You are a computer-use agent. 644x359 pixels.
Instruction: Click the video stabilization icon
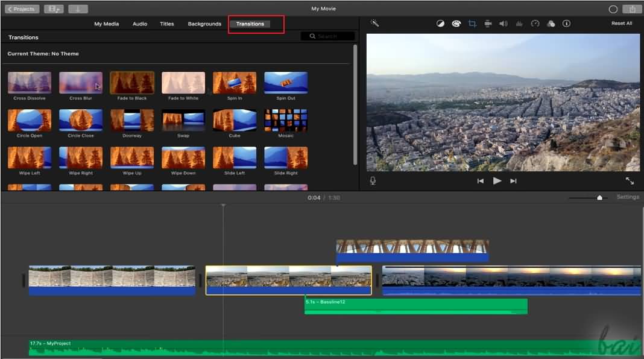point(487,24)
